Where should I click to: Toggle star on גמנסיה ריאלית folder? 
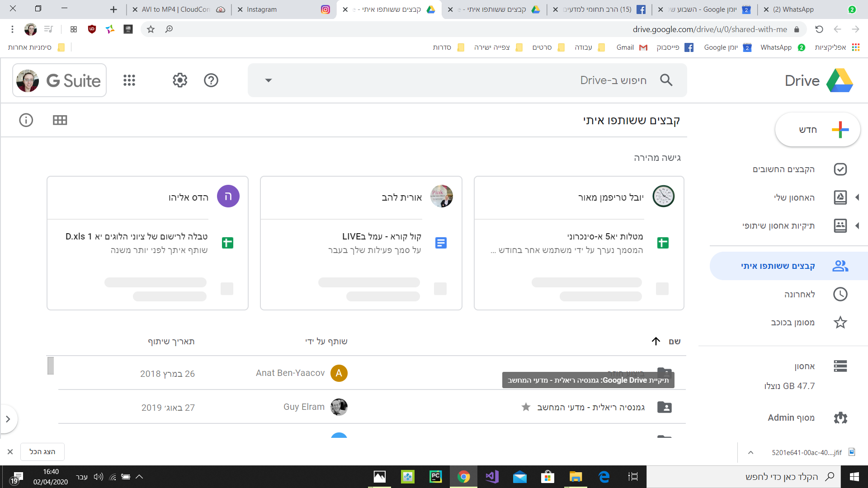526,407
